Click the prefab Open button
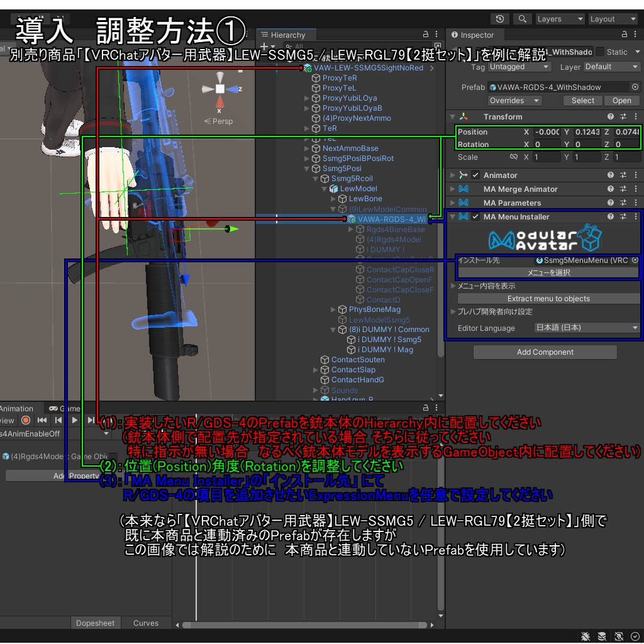Image resolution: width=644 pixels, height=644 pixels. pos(621,101)
